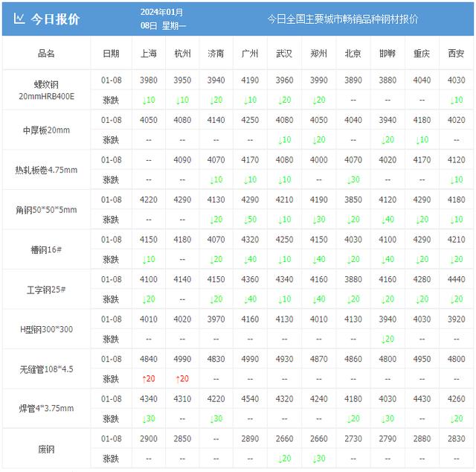Open the 废钢 product label

click(x=46, y=448)
